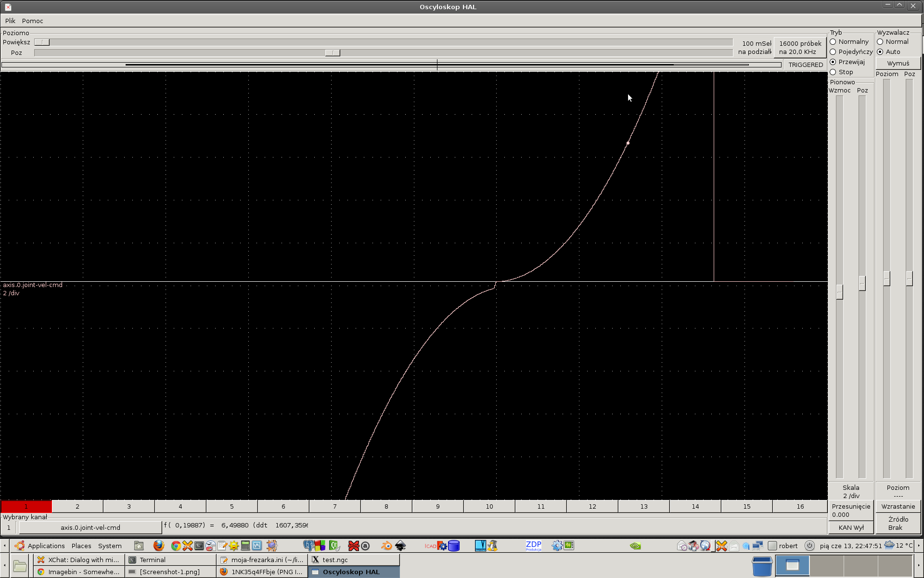This screenshot has width=924, height=578.
Task: Click the KAN Wył channel off button
Action: coord(851,527)
